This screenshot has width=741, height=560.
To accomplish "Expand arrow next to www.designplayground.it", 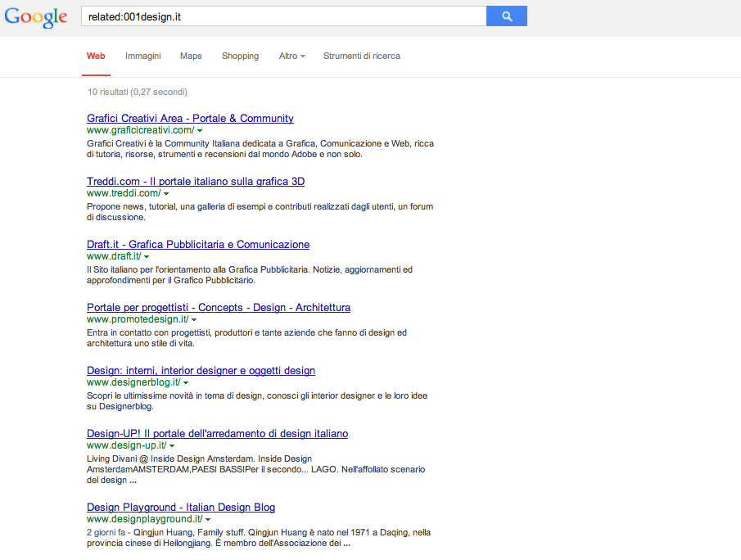I will (209, 519).
